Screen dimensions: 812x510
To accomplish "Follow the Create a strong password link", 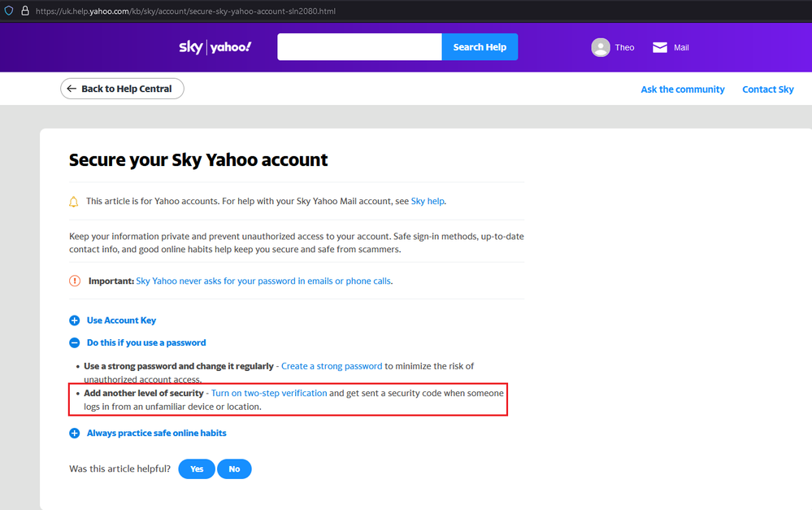I will pyautogui.click(x=332, y=366).
